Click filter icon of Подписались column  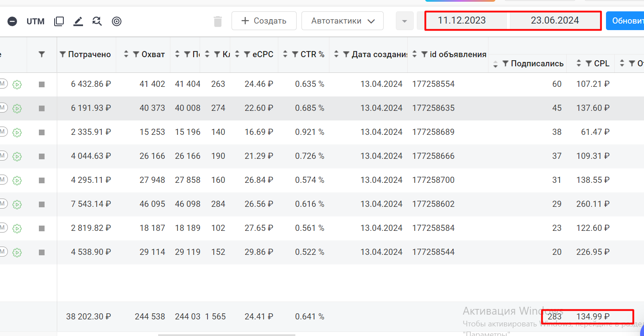506,64
